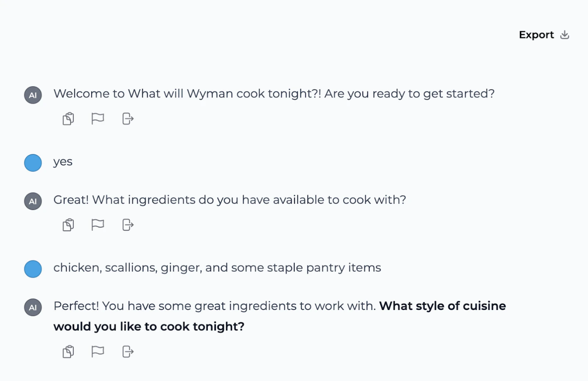
Task: Click the Export download icon
Action: click(564, 35)
